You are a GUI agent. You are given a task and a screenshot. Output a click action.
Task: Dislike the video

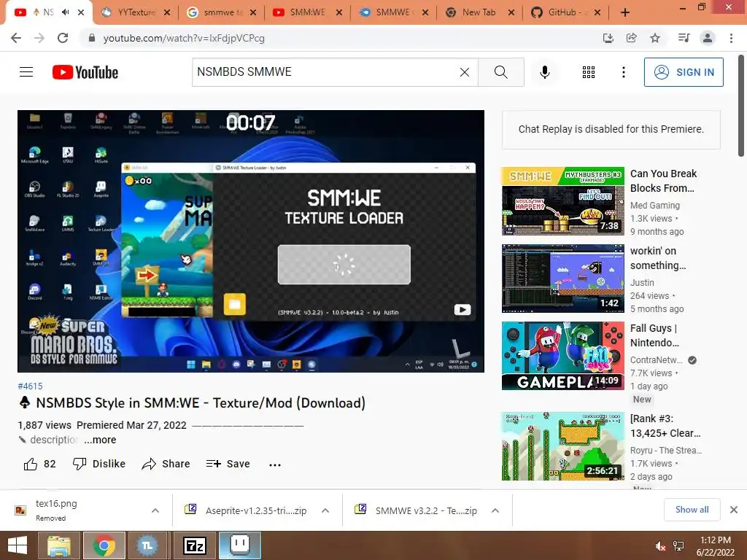click(99, 464)
